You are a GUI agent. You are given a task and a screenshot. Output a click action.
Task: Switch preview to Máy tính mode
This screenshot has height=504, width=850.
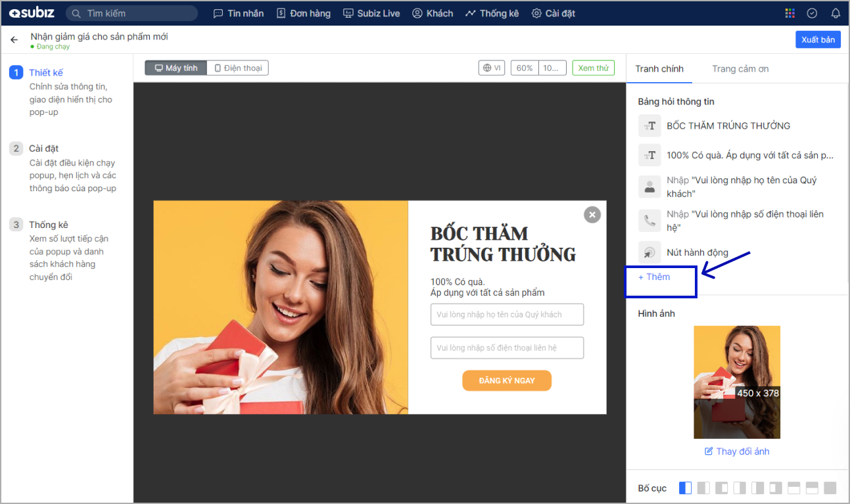[x=176, y=68]
